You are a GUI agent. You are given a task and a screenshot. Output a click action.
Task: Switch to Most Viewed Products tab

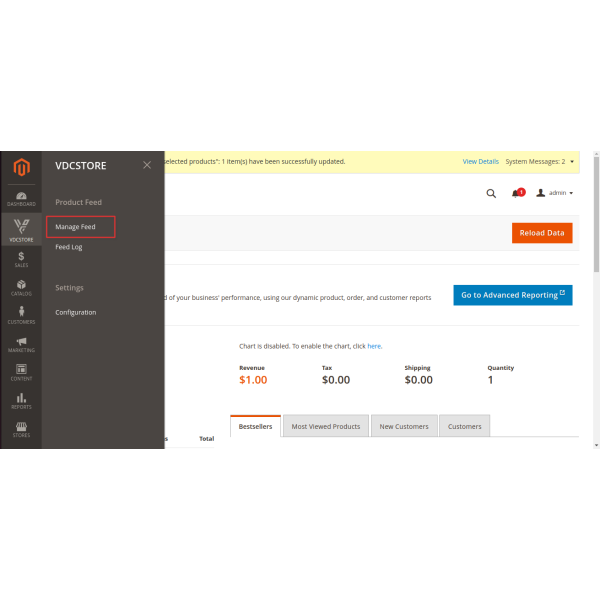click(326, 426)
